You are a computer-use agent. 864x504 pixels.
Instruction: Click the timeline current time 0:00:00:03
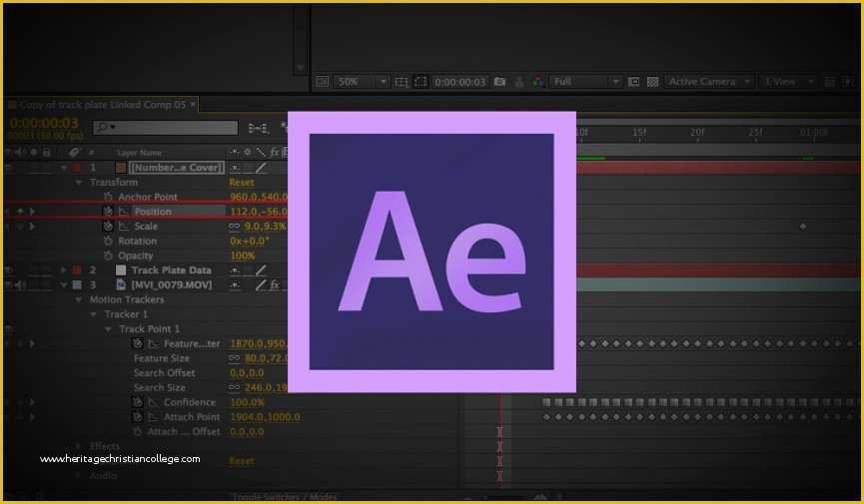[x=44, y=124]
